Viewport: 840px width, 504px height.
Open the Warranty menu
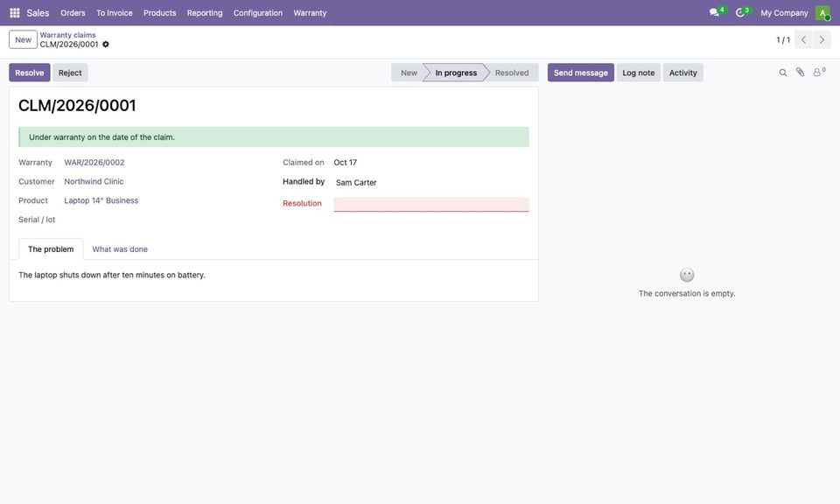310,13
